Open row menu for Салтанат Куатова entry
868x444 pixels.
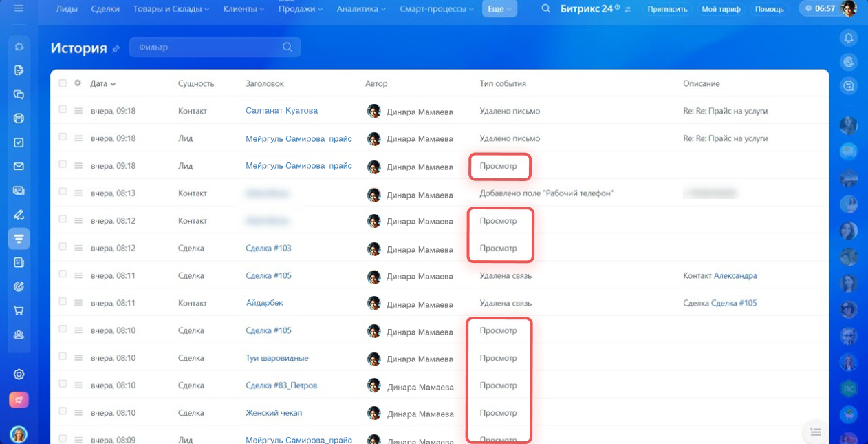click(78, 111)
